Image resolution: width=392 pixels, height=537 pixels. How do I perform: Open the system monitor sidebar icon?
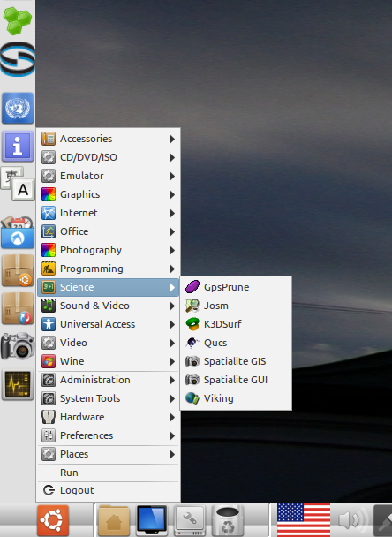pos(18,384)
